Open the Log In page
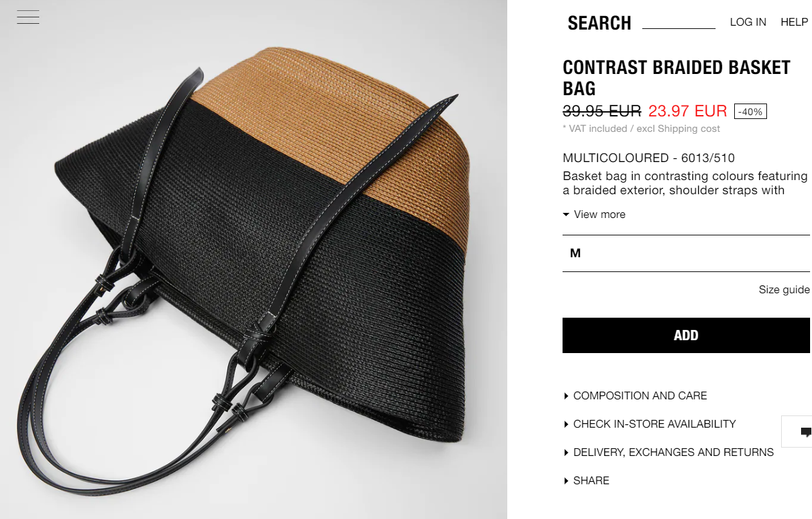The height and width of the screenshot is (519, 812). point(748,22)
